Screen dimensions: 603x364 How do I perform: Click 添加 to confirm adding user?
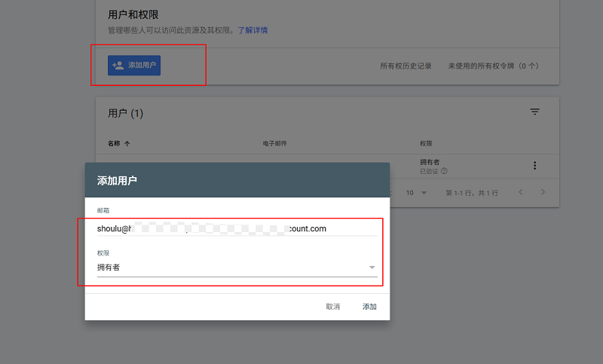tap(369, 307)
